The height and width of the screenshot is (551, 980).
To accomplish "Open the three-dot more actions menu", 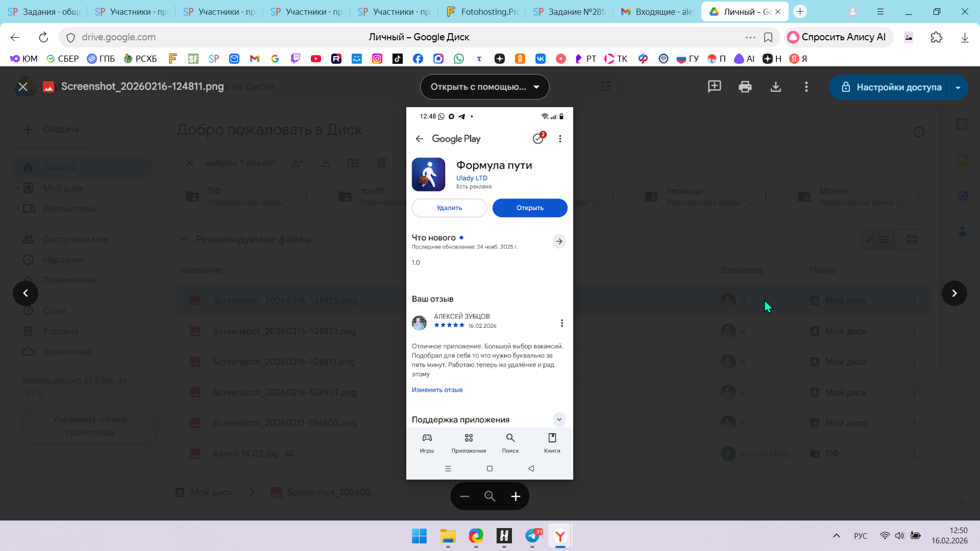I will (806, 87).
